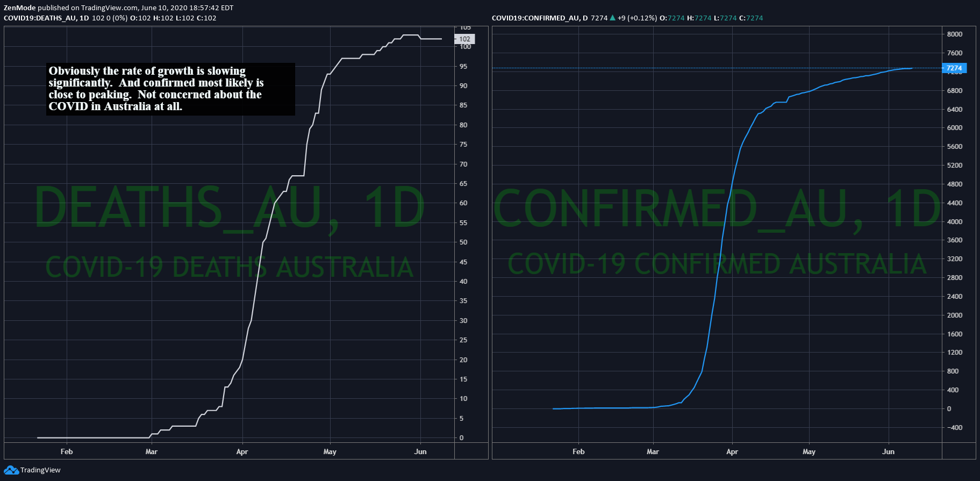Click the 1200 tick on confirmed axis

pos(955,352)
